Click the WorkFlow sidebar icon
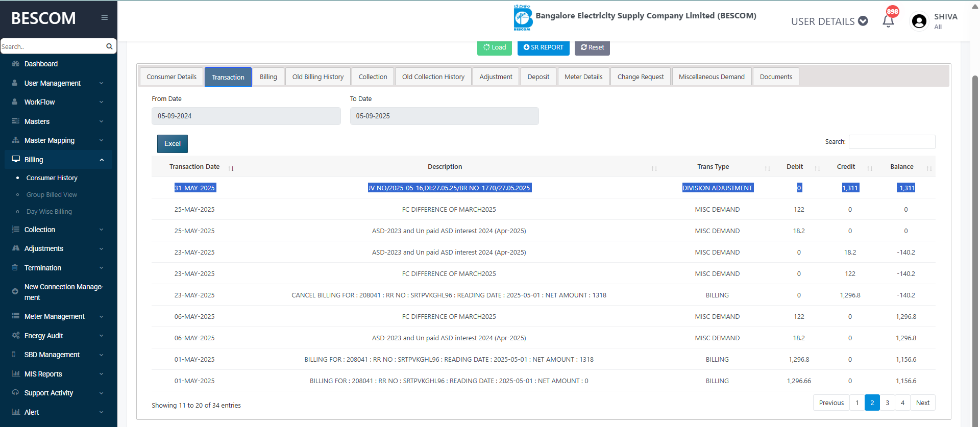The height and width of the screenshot is (427, 980). click(15, 102)
